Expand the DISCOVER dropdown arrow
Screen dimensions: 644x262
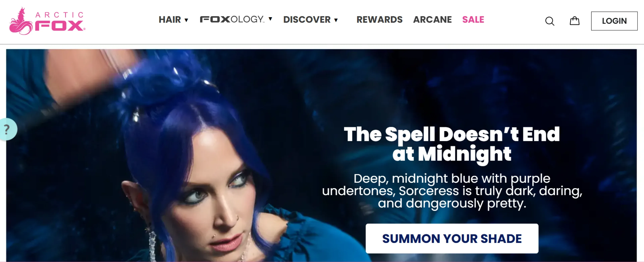click(x=336, y=20)
